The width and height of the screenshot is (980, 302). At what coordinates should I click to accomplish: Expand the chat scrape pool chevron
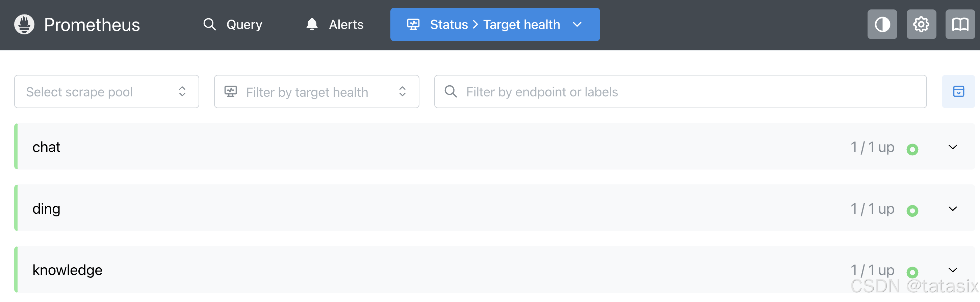(x=952, y=147)
